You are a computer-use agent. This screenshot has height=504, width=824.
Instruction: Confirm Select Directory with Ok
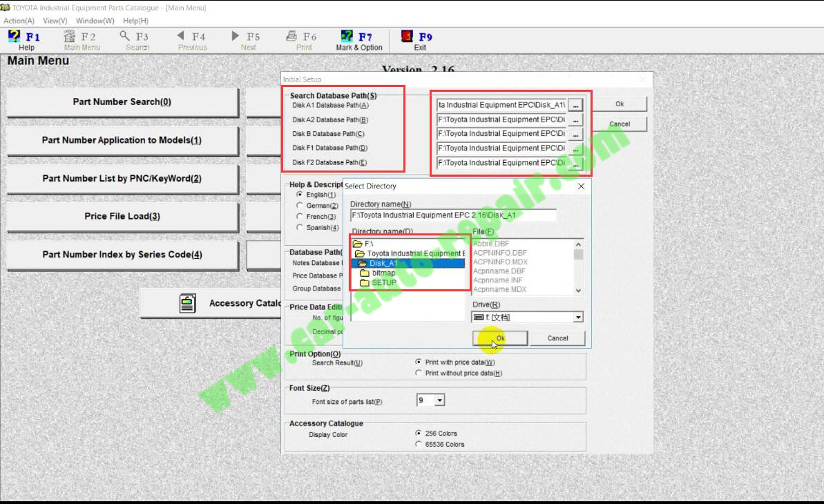click(x=500, y=338)
